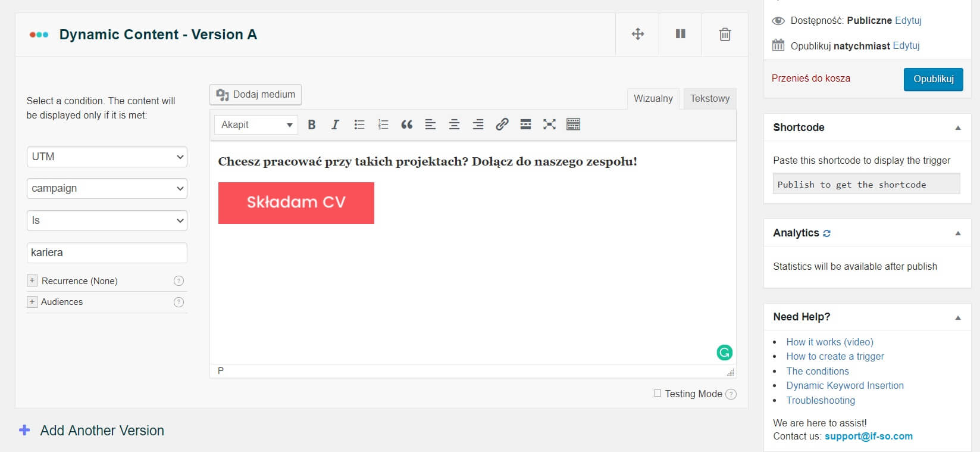The height and width of the screenshot is (452, 980).
Task: Switch to the Tekstowy editor tab
Action: [x=710, y=98]
